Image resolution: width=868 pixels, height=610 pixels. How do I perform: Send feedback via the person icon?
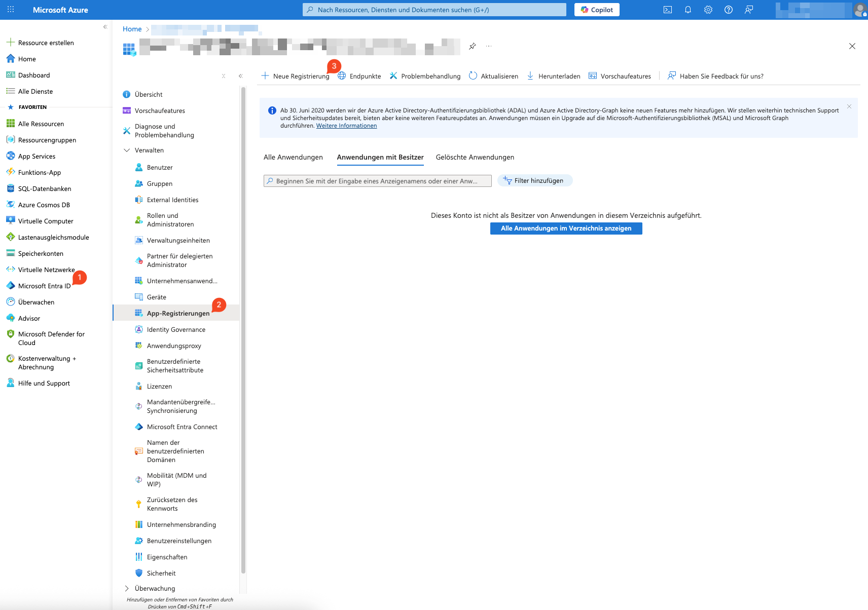point(749,9)
